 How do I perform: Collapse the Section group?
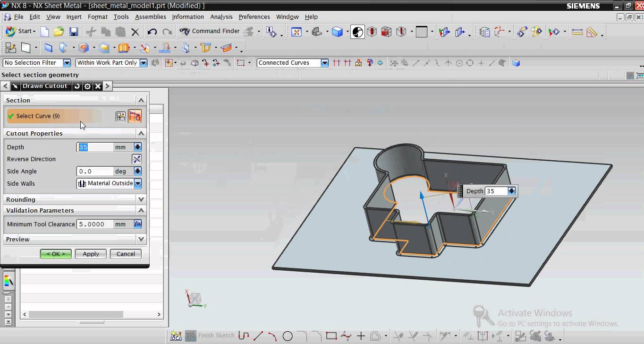(141, 100)
